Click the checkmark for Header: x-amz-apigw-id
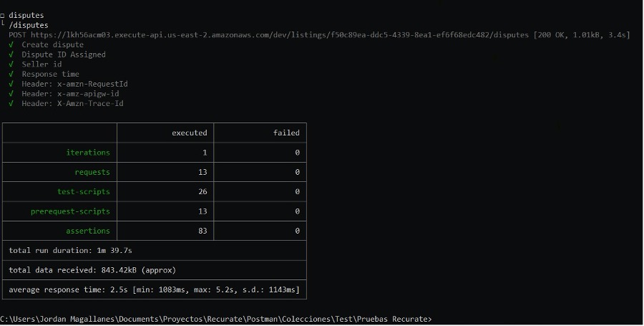The image size is (644, 326). tap(11, 94)
